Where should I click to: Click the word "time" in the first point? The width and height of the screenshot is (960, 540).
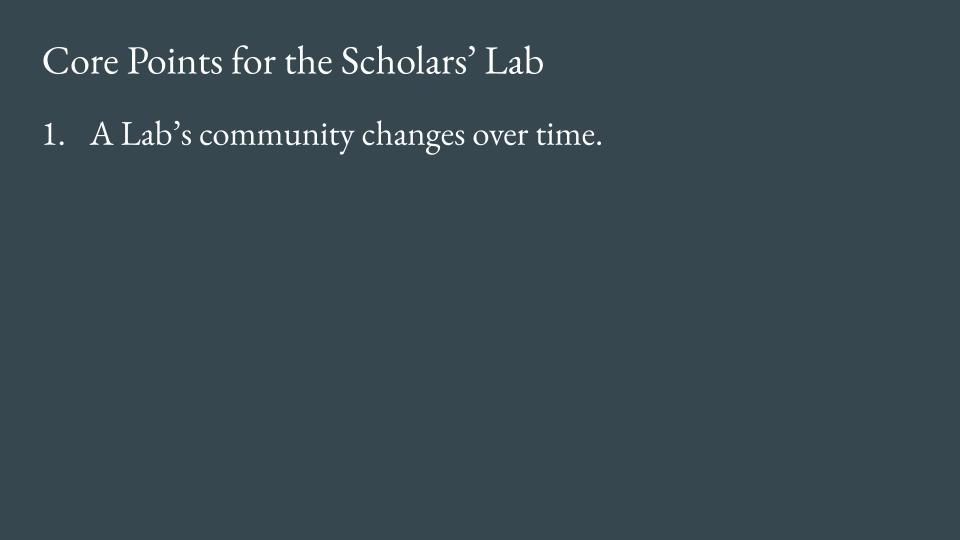pyautogui.click(x=570, y=134)
